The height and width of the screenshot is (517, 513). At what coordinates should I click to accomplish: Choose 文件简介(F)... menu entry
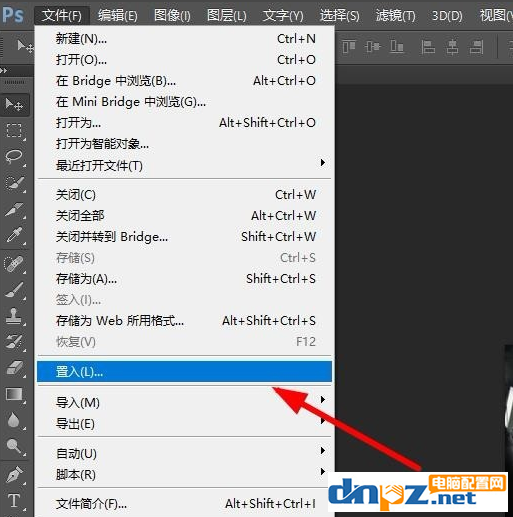click(183, 504)
